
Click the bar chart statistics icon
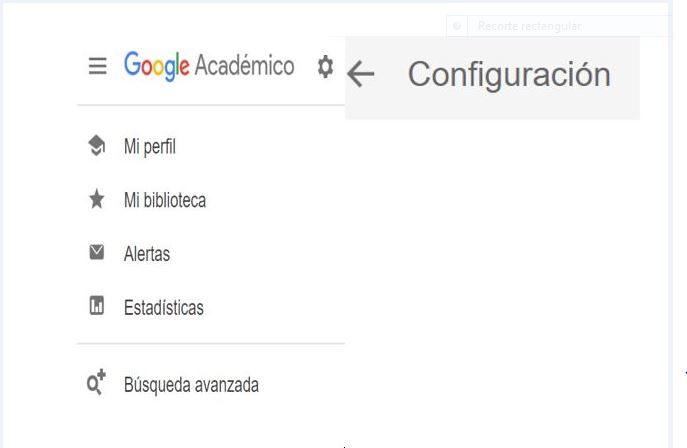click(x=97, y=306)
